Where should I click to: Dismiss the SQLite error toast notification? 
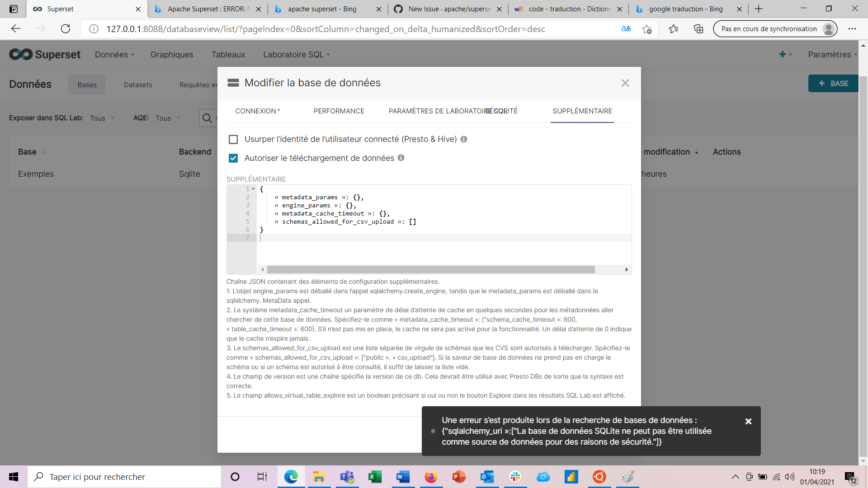click(x=748, y=421)
